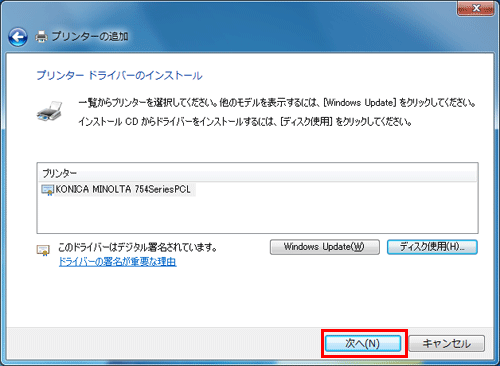
Task: Click the driver icon beside KONICA MINOLTA 754SeriesPCL
Action: pyautogui.click(x=47, y=190)
